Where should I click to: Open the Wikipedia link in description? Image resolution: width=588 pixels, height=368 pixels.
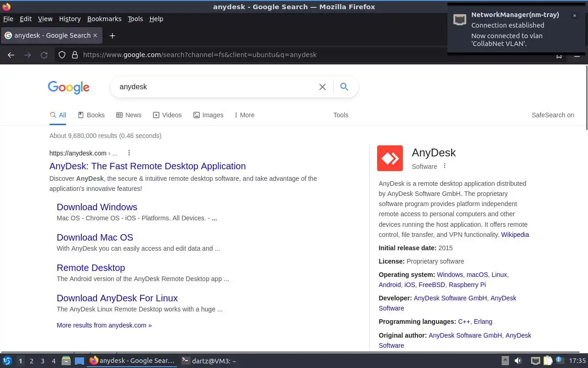(515, 235)
